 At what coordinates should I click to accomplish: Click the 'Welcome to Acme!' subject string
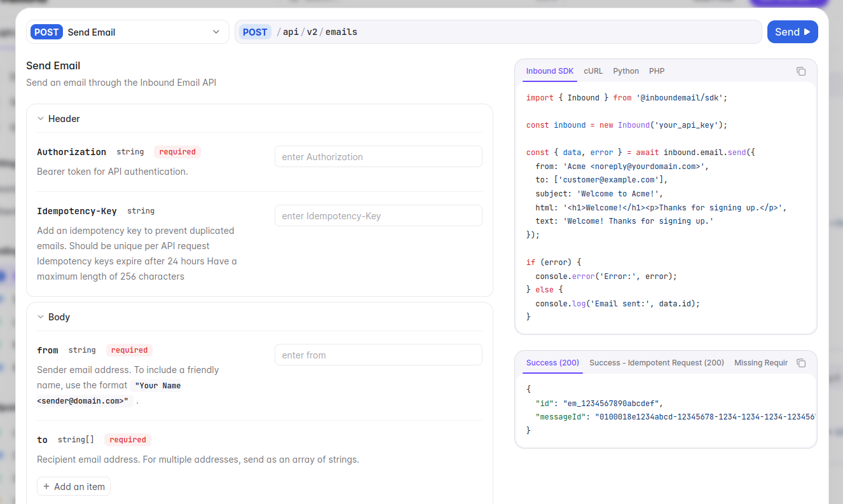tap(618, 194)
